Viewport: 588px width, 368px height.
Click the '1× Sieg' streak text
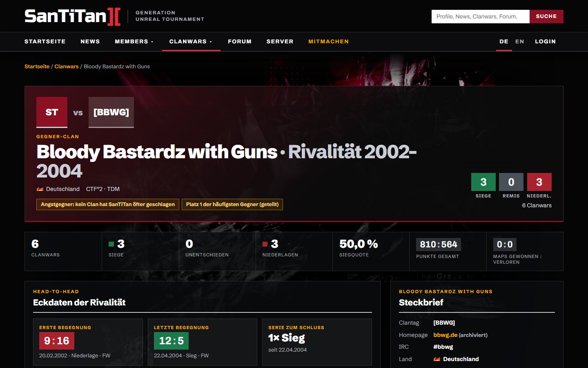(x=287, y=338)
